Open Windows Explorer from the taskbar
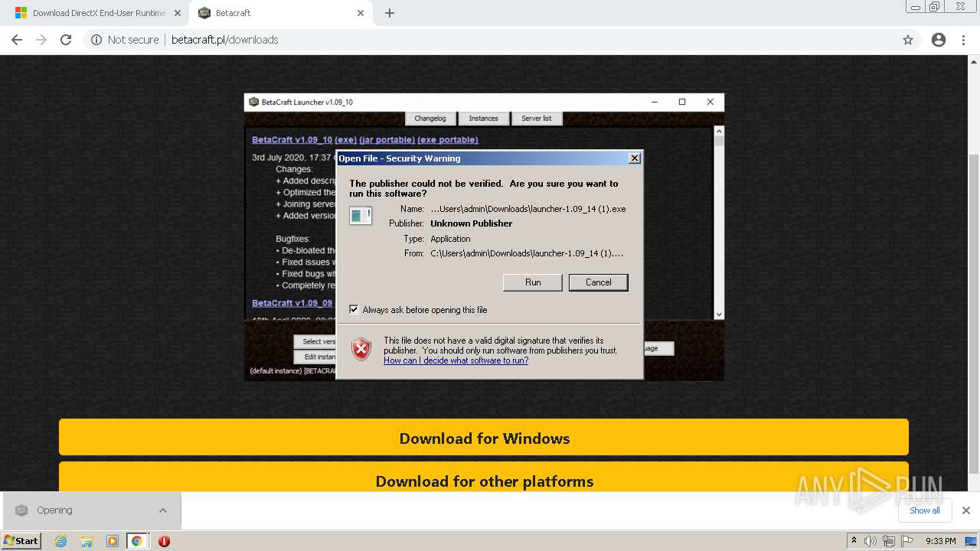Viewport: 980px width, 551px height. click(x=87, y=541)
